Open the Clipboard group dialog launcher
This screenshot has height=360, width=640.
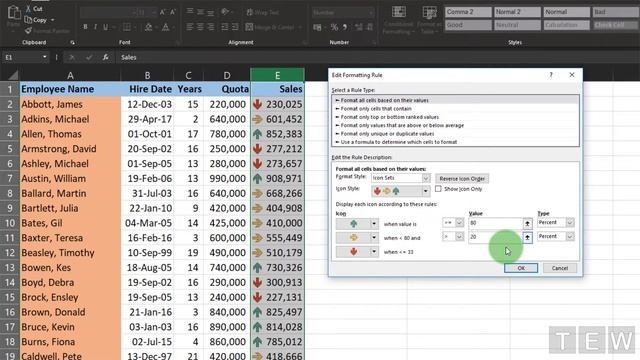(x=72, y=42)
